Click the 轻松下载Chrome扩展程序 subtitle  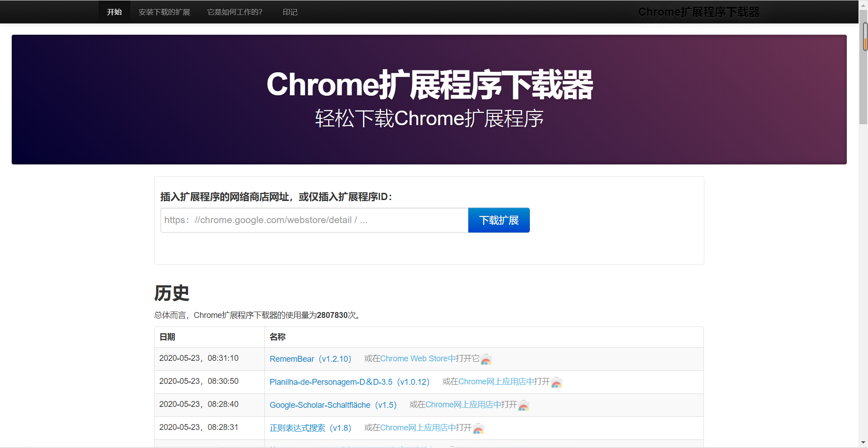pyautogui.click(x=429, y=119)
